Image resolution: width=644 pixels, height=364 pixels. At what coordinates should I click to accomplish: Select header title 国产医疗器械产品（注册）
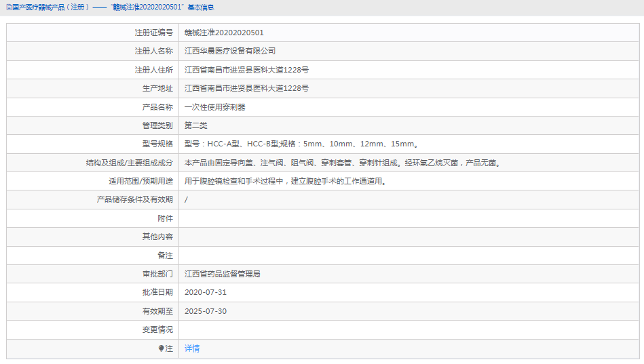tap(50, 7)
